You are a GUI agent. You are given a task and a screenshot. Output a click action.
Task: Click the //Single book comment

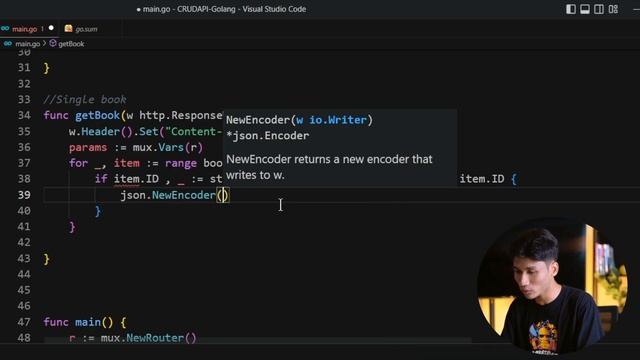tap(85, 100)
